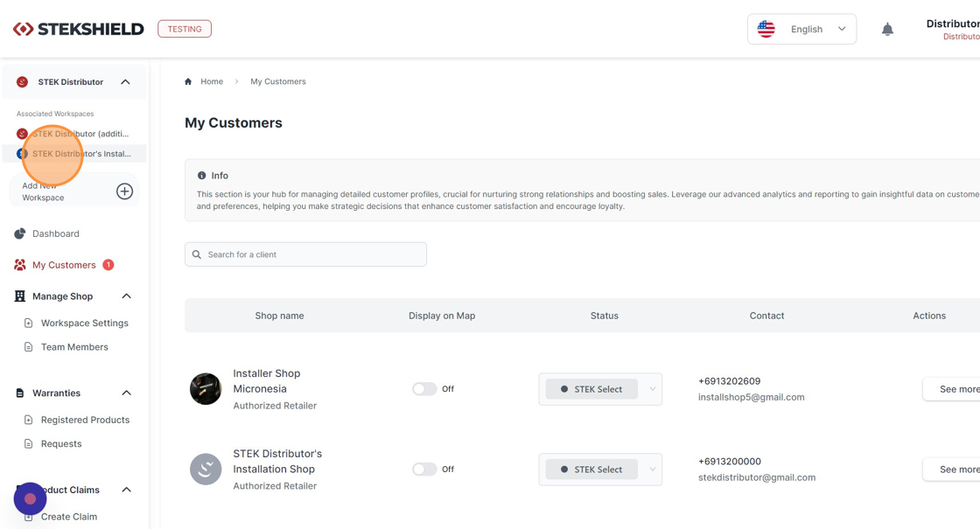The height and width of the screenshot is (529, 980).
Task: Click STEK Distributor's Installation Shop avatar
Action: (x=206, y=469)
